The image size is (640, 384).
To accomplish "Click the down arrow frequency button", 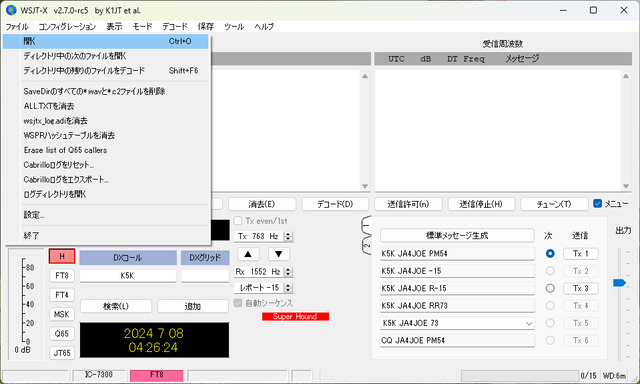I will 279,254.
